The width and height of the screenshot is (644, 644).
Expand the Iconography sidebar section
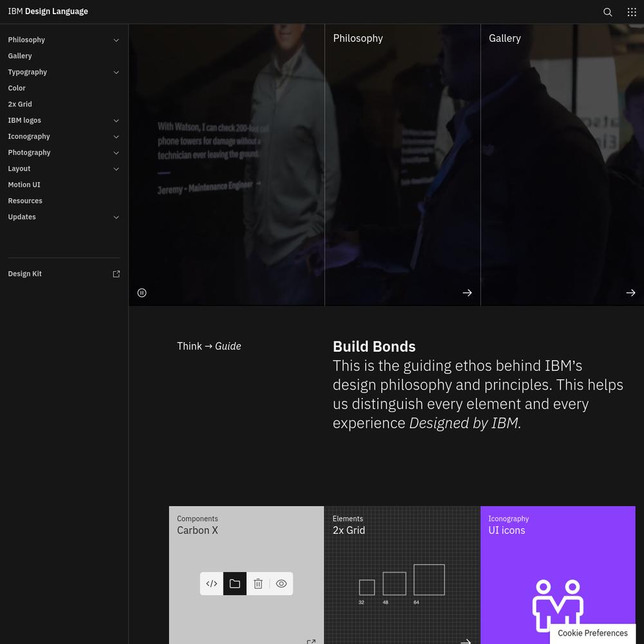[x=116, y=137]
